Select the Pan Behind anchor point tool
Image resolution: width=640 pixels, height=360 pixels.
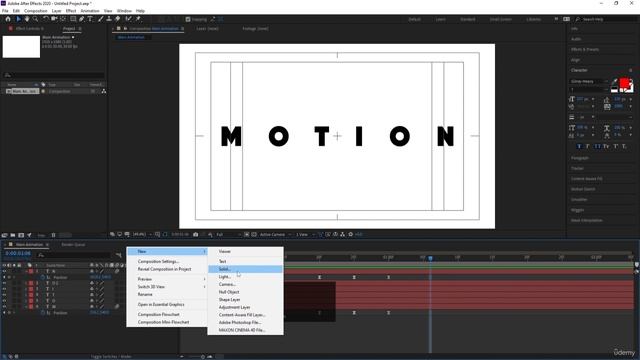coord(63,19)
